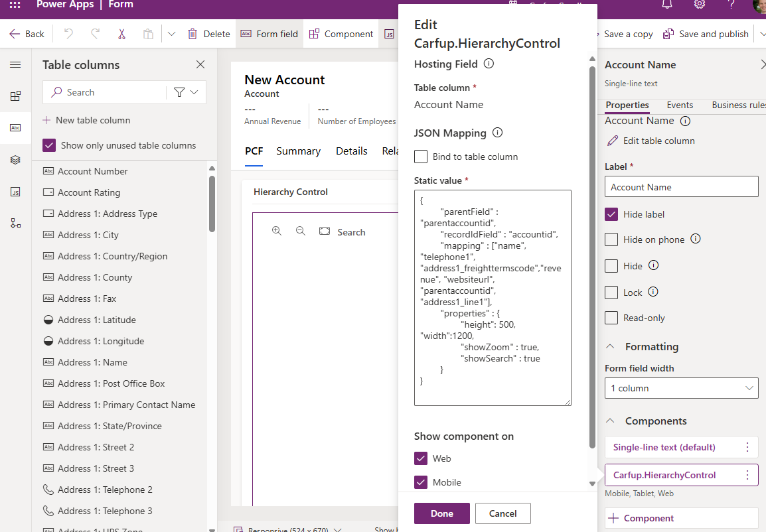This screenshot has width=766, height=532.
Task: Click the fit-to-screen icon in Hierarchy Control
Action: pos(325,231)
